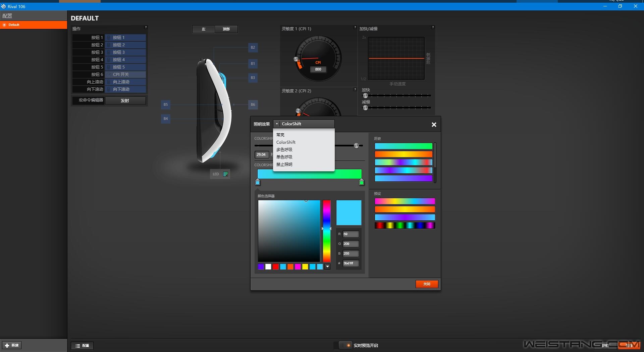Click the orange 关闭 button
Image resolution: width=644 pixels, height=352 pixels.
point(427,284)
